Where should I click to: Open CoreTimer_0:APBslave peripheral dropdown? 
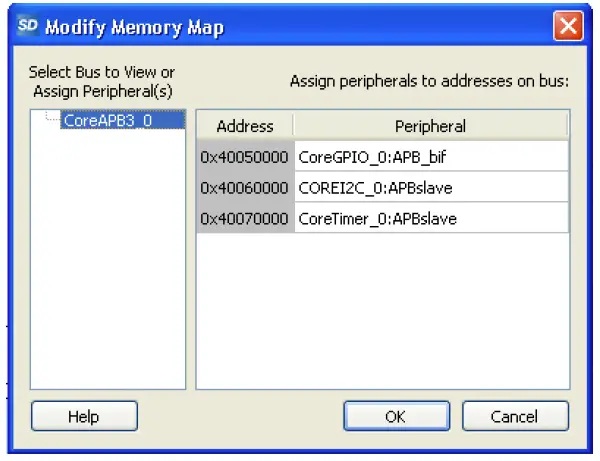pos(431,217)
